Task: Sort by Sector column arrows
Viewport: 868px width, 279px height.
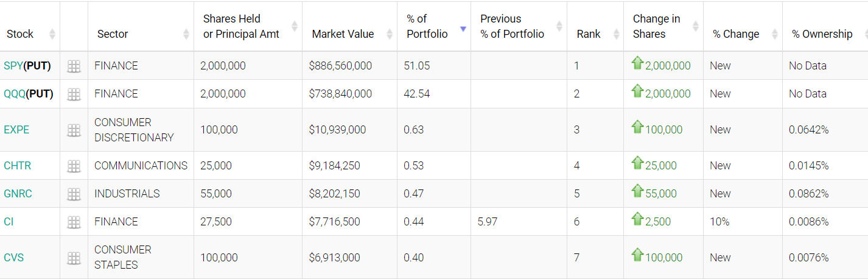Action: coord(186,34)
